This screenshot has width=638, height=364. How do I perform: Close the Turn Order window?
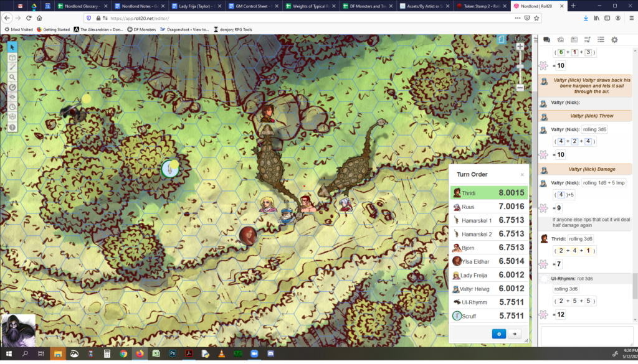pos(522,175)
